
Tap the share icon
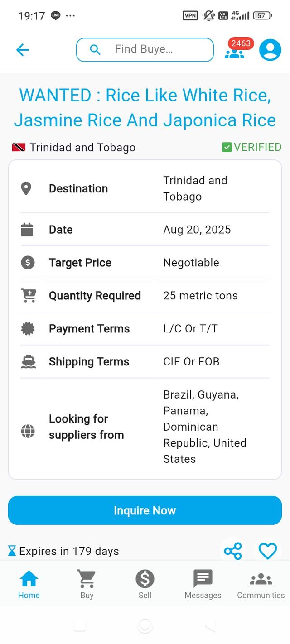233,551
